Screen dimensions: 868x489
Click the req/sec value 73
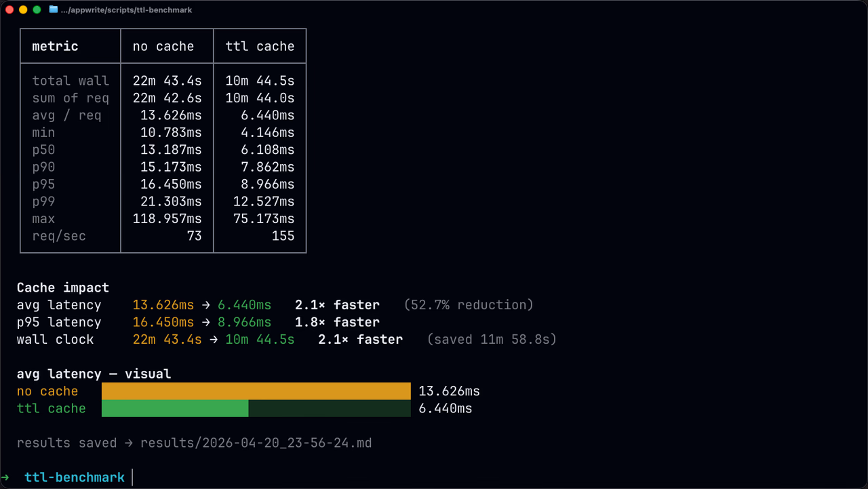click(195, 236)
